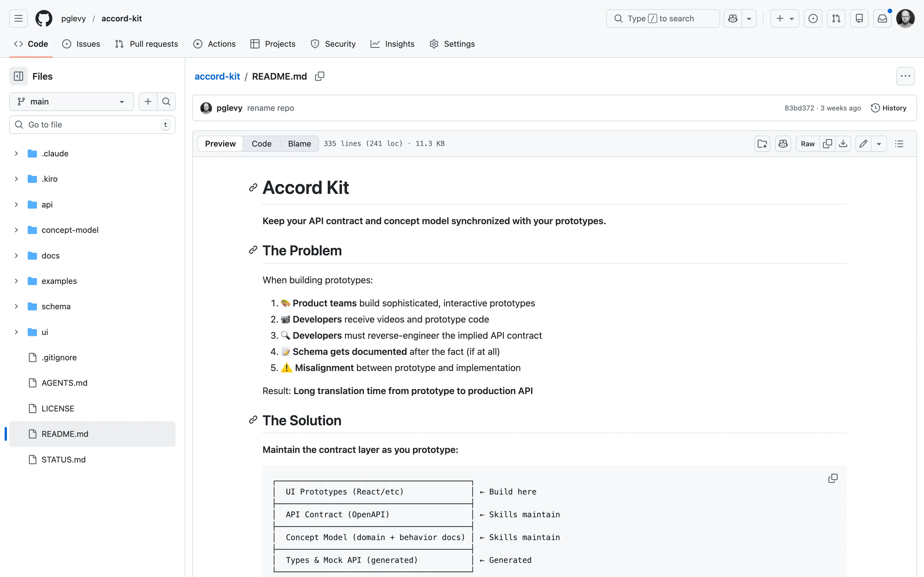Screen dimensions: 924x577
Task: Switch to Code view
Action: 262,144
